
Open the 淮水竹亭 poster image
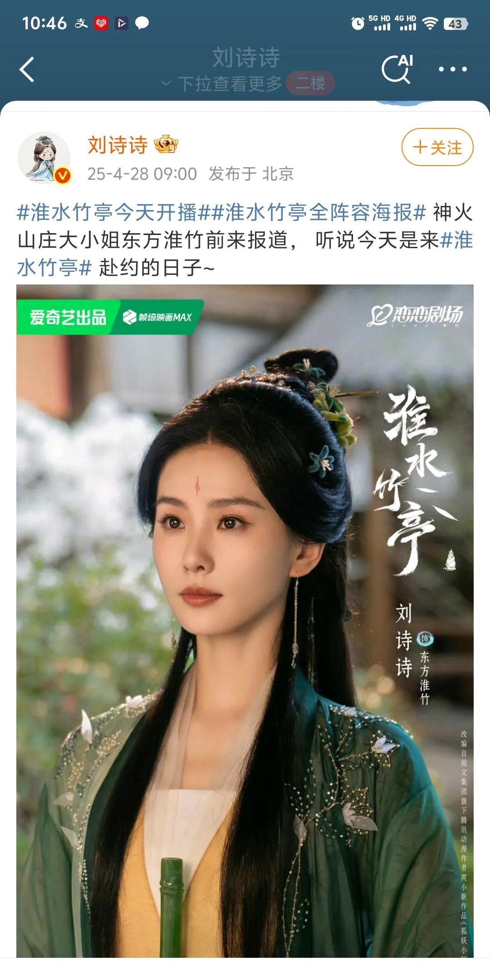pyautogui.click(x=245, y=621)
